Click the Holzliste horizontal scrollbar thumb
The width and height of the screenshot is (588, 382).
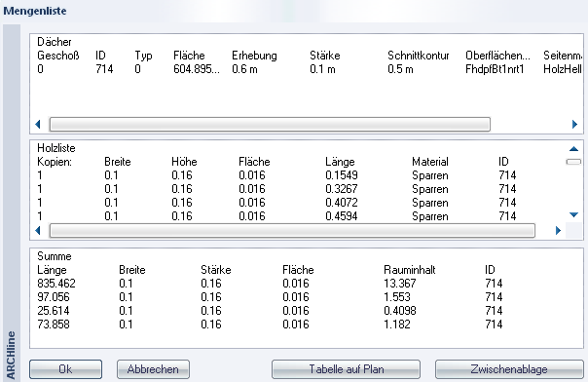click(x=292, y=230)
